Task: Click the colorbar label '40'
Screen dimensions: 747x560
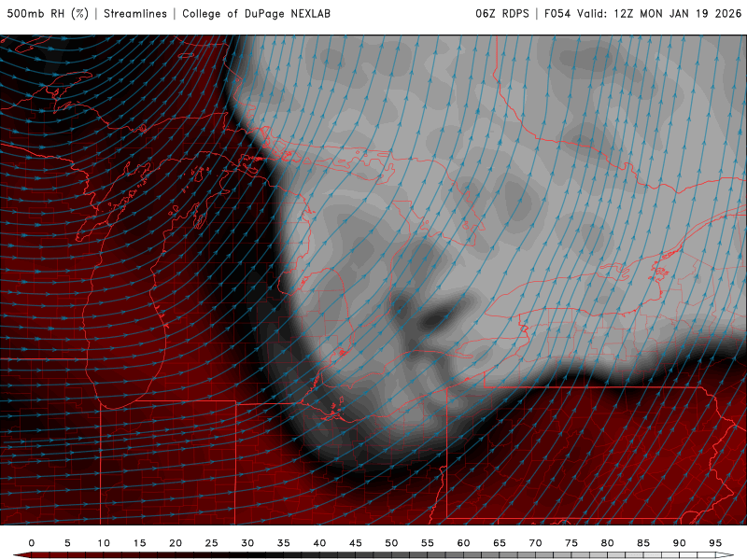Action: click(x=319, y=543)
